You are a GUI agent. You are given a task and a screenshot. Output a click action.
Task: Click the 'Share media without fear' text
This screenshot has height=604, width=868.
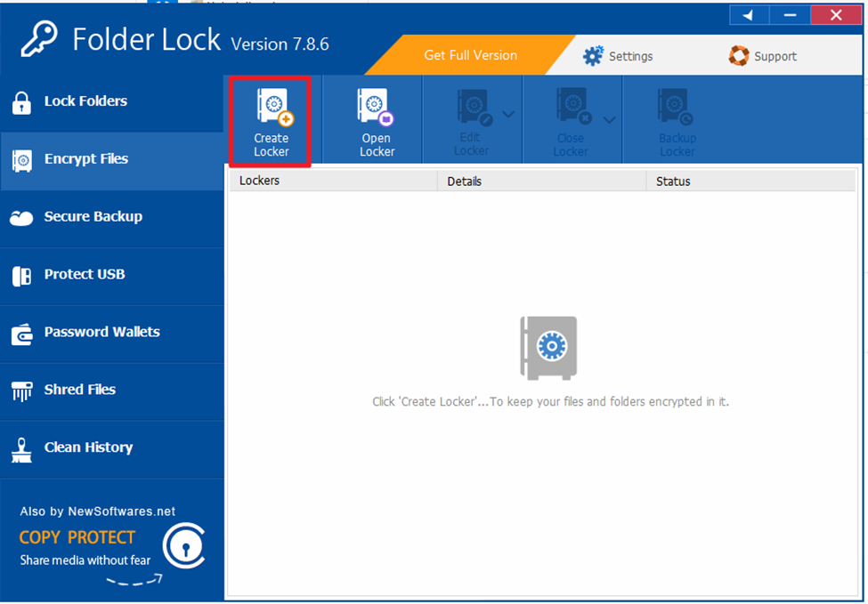click(85, 560)
